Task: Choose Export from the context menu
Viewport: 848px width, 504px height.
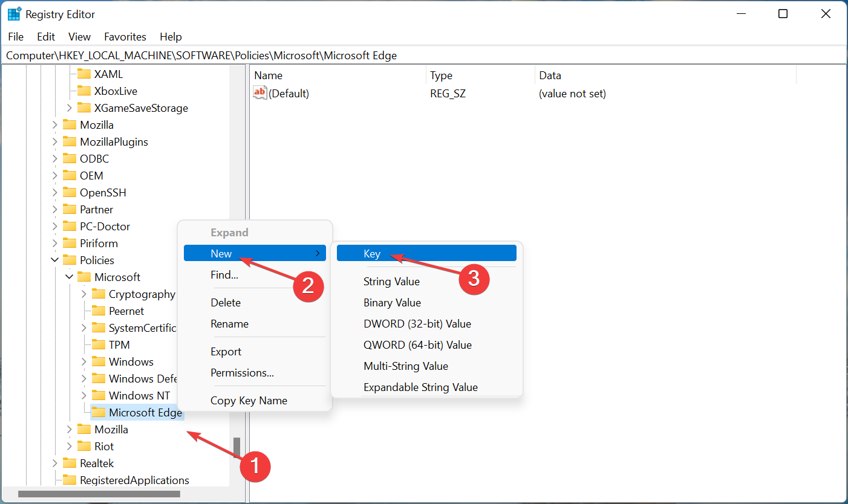Action: pyautogui.click(x=225, y=351)
